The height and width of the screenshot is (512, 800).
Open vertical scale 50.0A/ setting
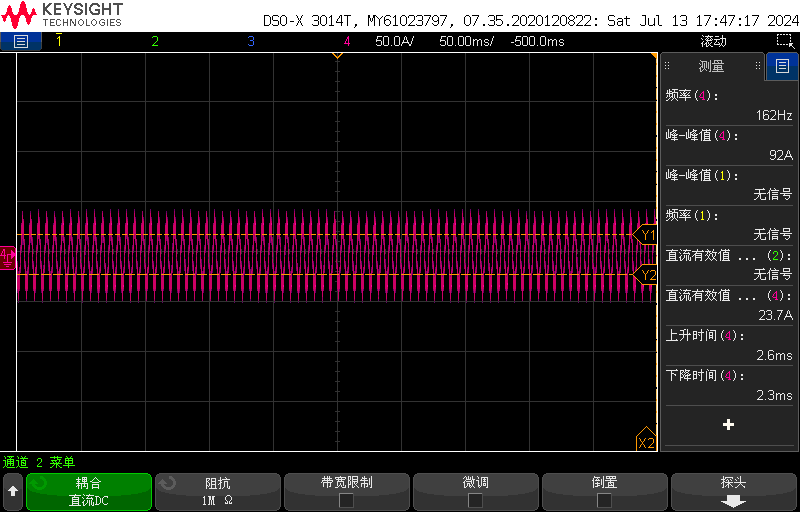[x=394, y=41]
